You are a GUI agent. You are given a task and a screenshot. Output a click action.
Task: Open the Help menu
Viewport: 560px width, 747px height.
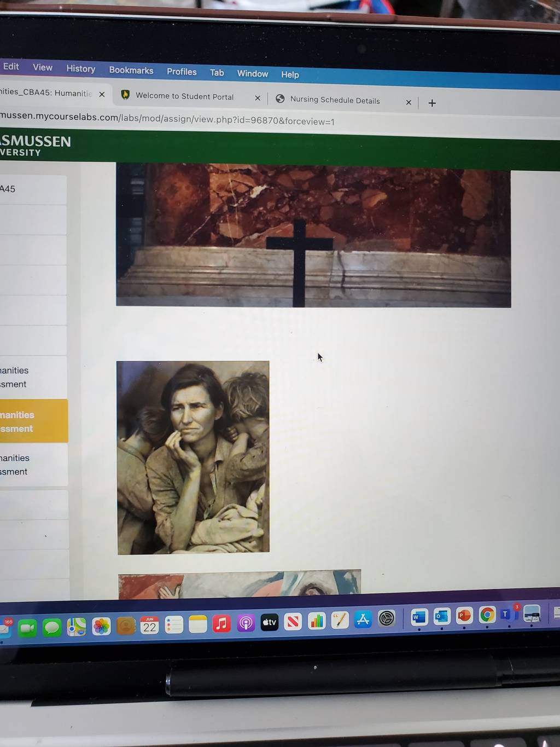290,74
